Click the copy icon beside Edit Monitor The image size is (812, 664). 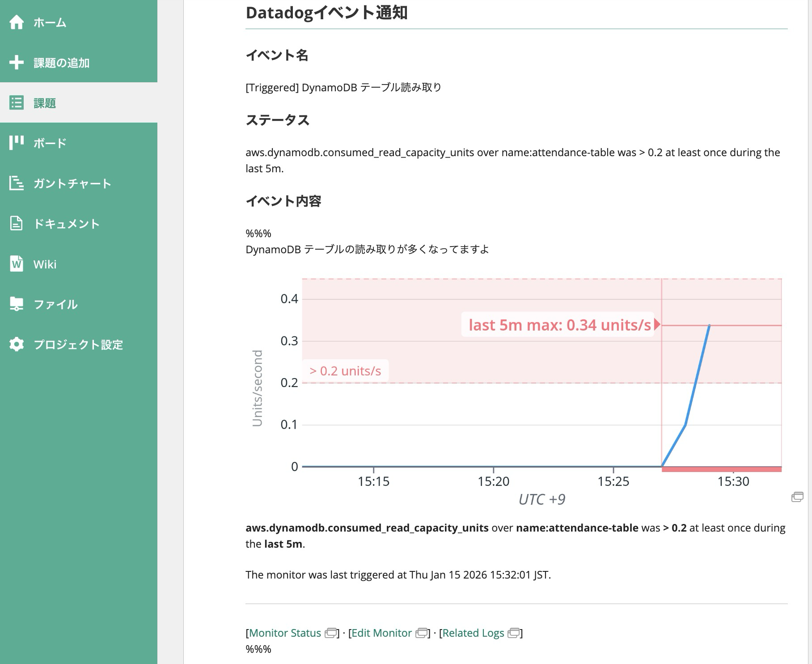pyautogui.click(x=422, y=633)
